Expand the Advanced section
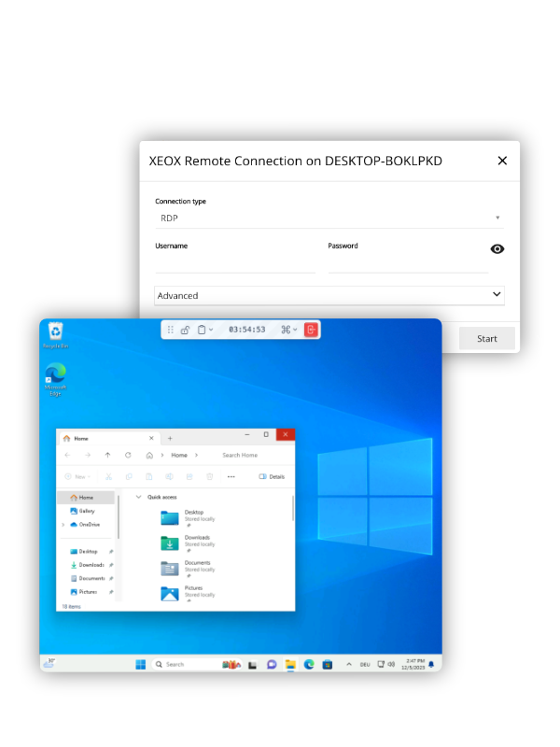Screen dimensions: 560x747 pos(329,295)
